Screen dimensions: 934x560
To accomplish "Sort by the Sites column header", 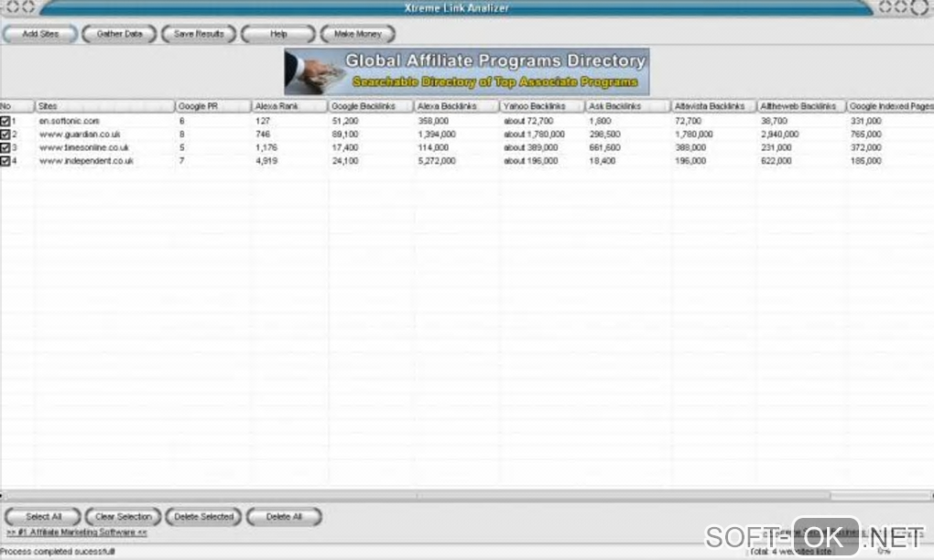I will tap(104, 106).
